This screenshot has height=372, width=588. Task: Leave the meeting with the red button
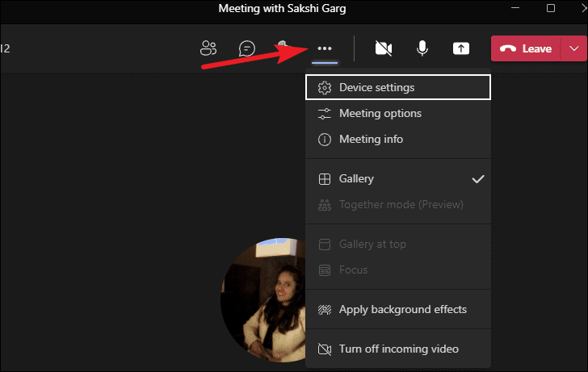click(526, 48)
